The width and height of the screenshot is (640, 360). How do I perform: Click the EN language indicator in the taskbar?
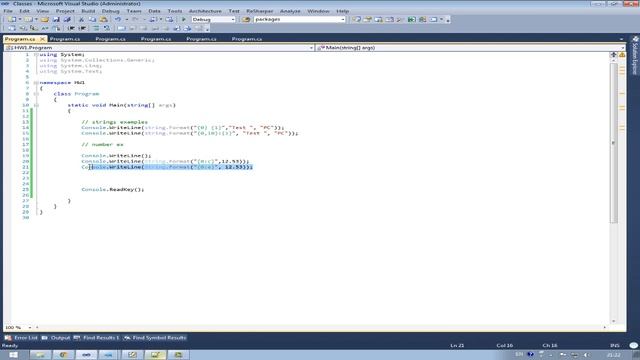pyautogui.click(x=519, y=354)
